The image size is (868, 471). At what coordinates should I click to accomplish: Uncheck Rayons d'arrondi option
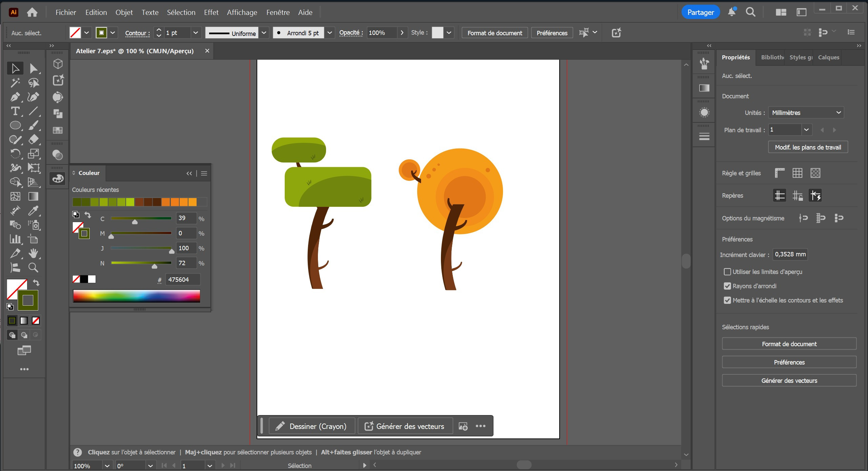click(727, 286)
